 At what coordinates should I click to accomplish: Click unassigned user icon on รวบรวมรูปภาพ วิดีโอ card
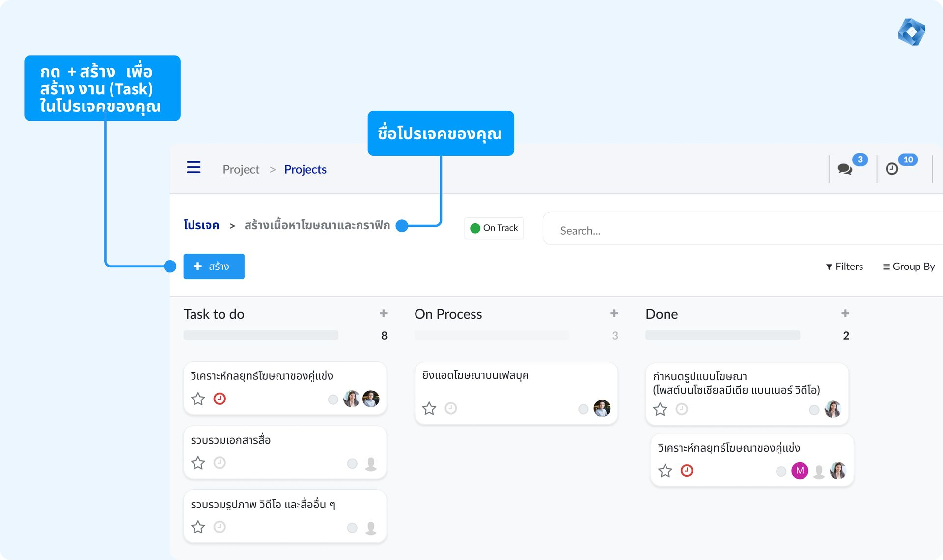371,528
